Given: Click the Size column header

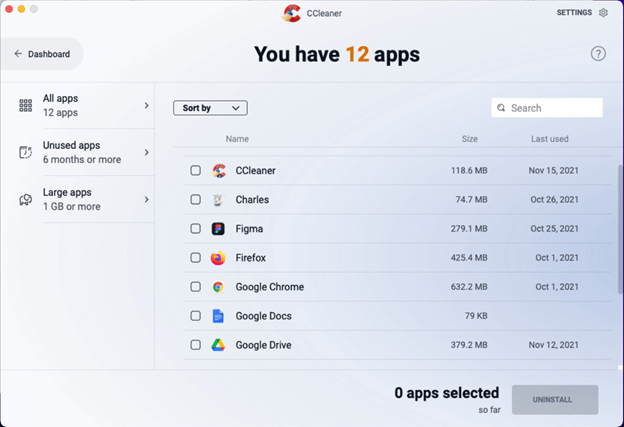Looking at the screenshot, I should pos(470,139).
